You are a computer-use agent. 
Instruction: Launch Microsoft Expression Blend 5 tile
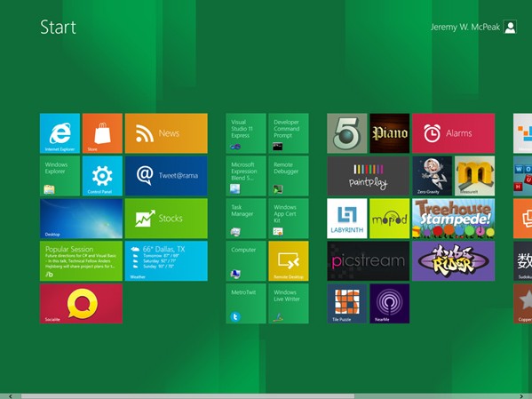pos(246,176)
